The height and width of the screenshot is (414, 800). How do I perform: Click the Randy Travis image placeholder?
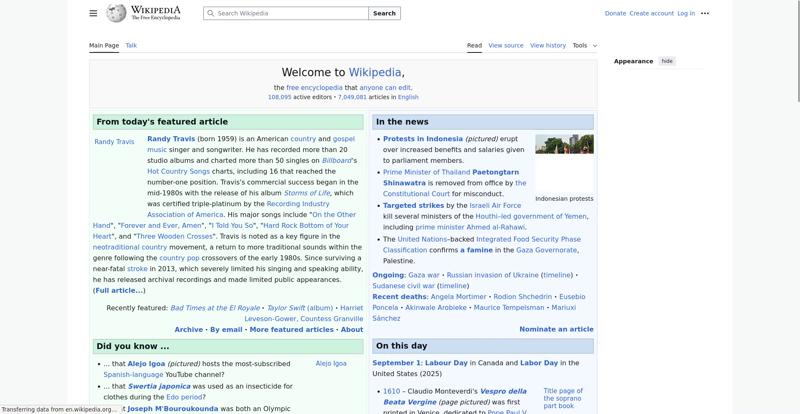[114, 142]
